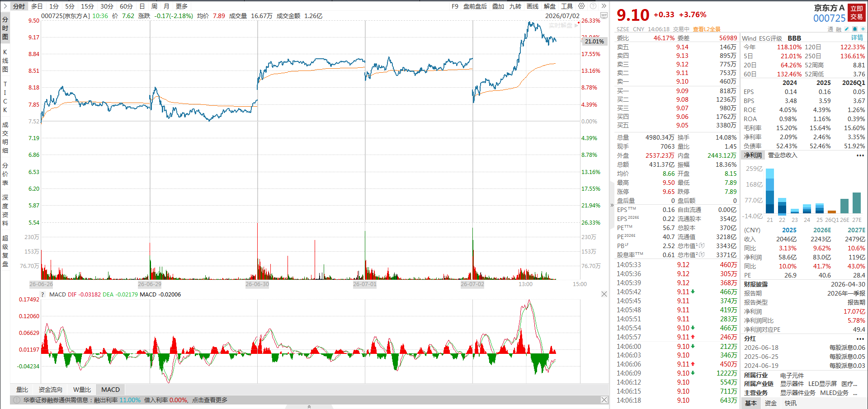Image resolution: width=868 pixels, height=409 pixels.
Task: Switch to the 30分 period view
Action: (x=107, y=6)
